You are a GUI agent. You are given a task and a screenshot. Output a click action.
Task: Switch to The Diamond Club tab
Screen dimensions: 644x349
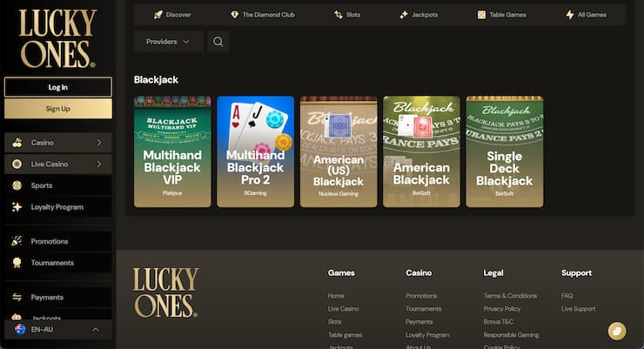263,15
